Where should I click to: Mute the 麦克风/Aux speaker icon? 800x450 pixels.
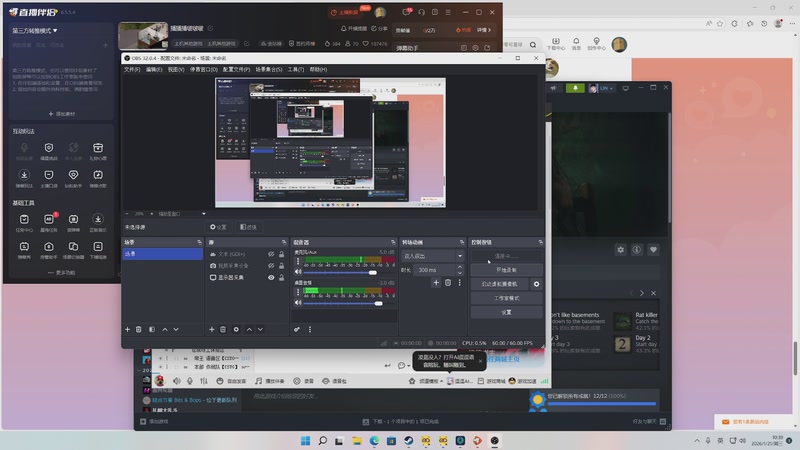[298, 272]
